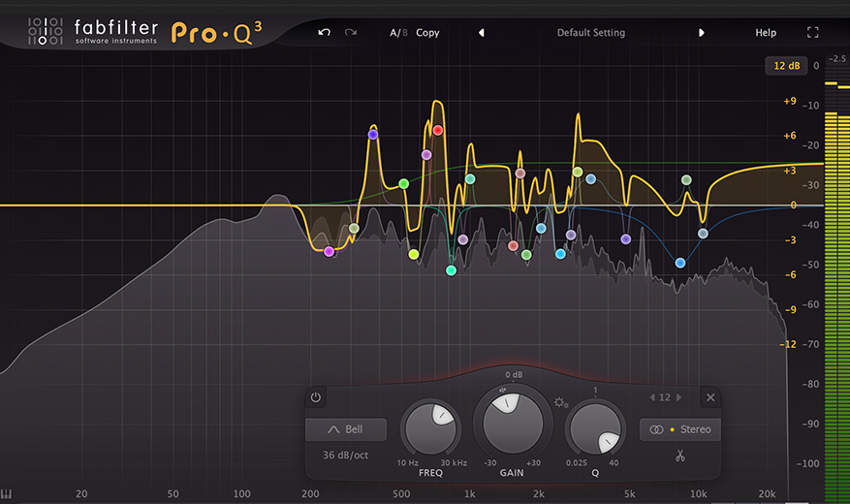Image resolution: width=850 pixels, height=504 pixels.
Task: Click the scissors split band icon
Action: tap(680, 456)
